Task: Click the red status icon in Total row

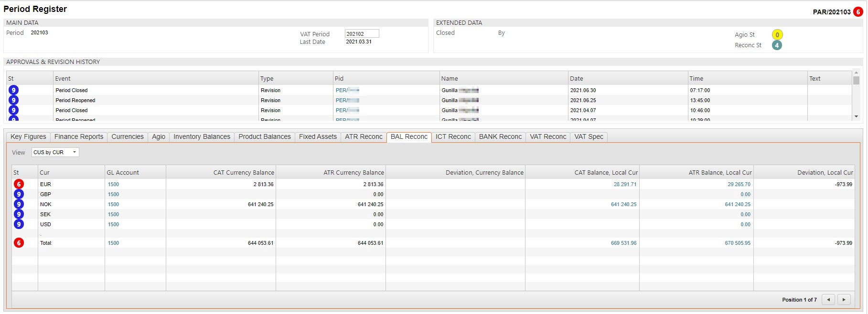Action: click(19, 243)
